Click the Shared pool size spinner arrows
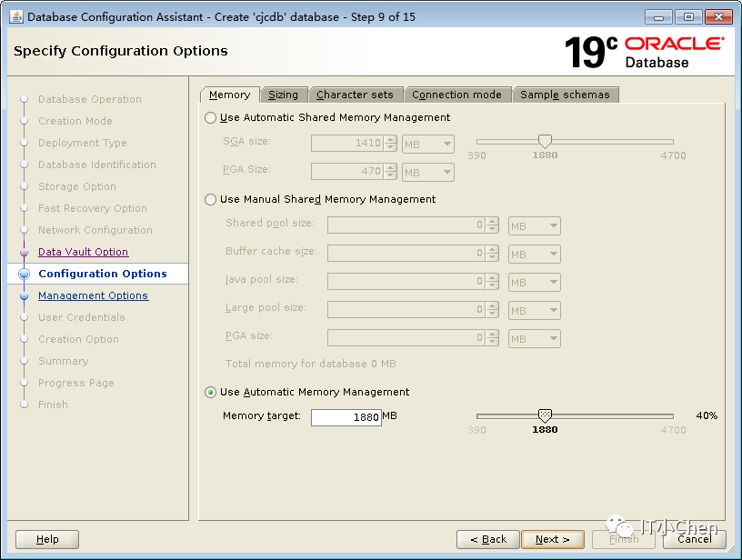742x560 pixels. [492, 225]
